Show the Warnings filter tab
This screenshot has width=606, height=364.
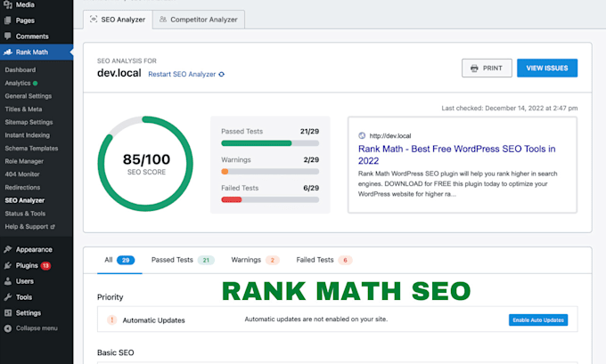[x=255, y=260]
